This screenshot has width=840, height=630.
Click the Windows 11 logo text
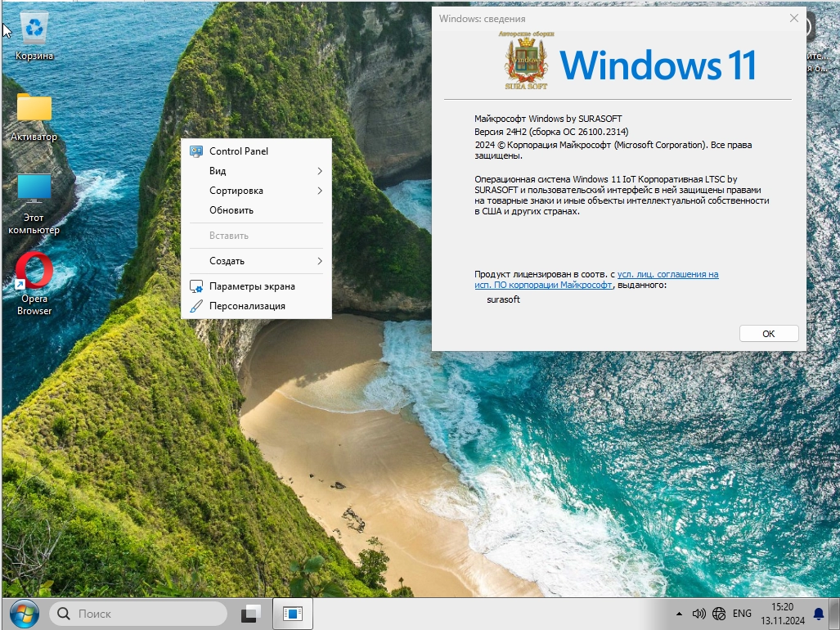(658, 65)
